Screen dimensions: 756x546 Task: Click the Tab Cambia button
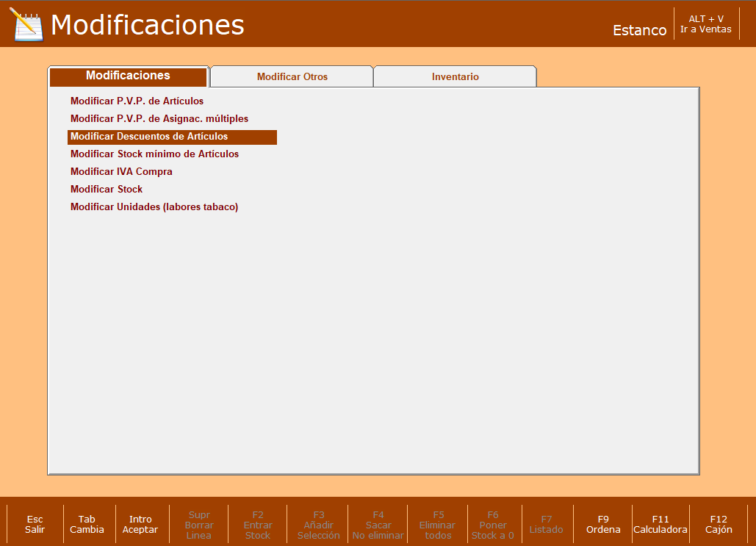coord(87,524)
